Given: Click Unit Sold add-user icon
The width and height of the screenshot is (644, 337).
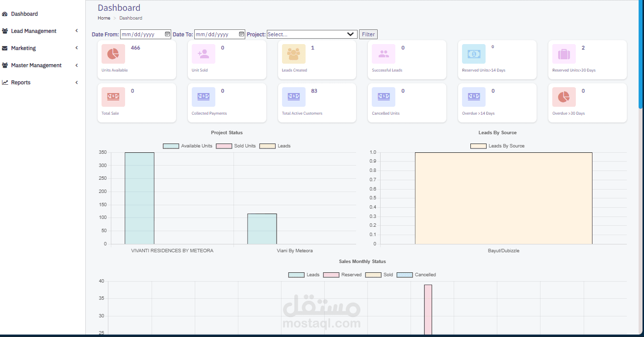Looking at the screenshot, I should click(204, 54).
